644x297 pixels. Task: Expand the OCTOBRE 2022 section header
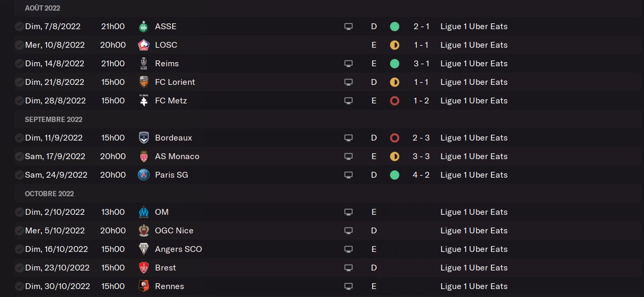click(x=49, y=194)
